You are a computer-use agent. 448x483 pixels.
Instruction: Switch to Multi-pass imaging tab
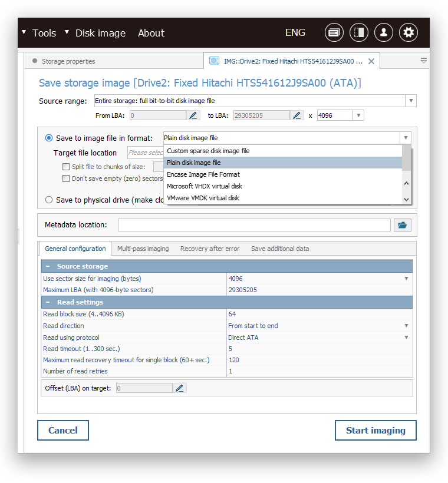143,249
